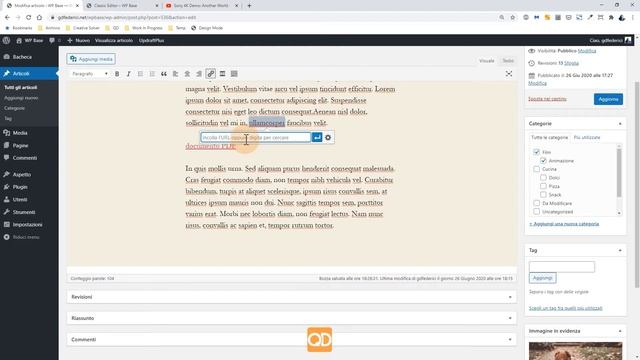The width and height of the screenshot is (640, 360).
Task: Bookmark this page with the star icon
Action: (x=513, y=18)
